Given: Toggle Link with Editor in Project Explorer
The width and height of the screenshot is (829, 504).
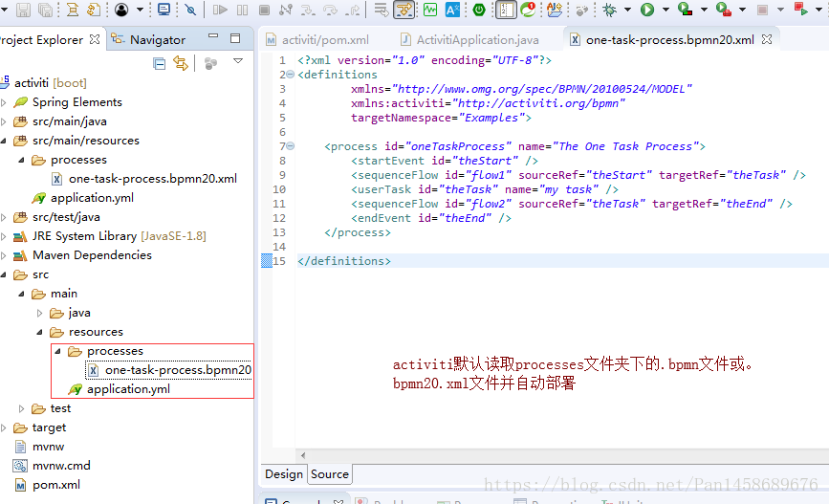Looking at the screenshot, I should (181, 64).
